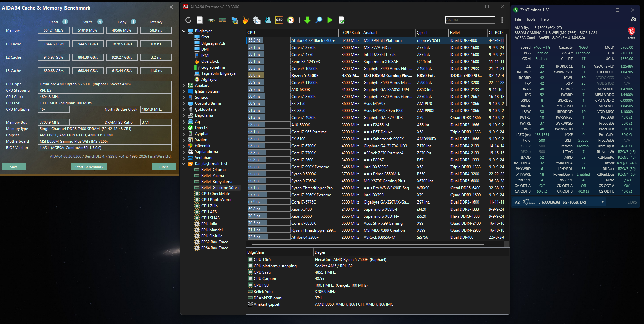Viewport: 644px width, 324px height.
Task: Click the Refresh icon in AIDA64 Extreme toolbar
Action: click(x=188, y=20)
